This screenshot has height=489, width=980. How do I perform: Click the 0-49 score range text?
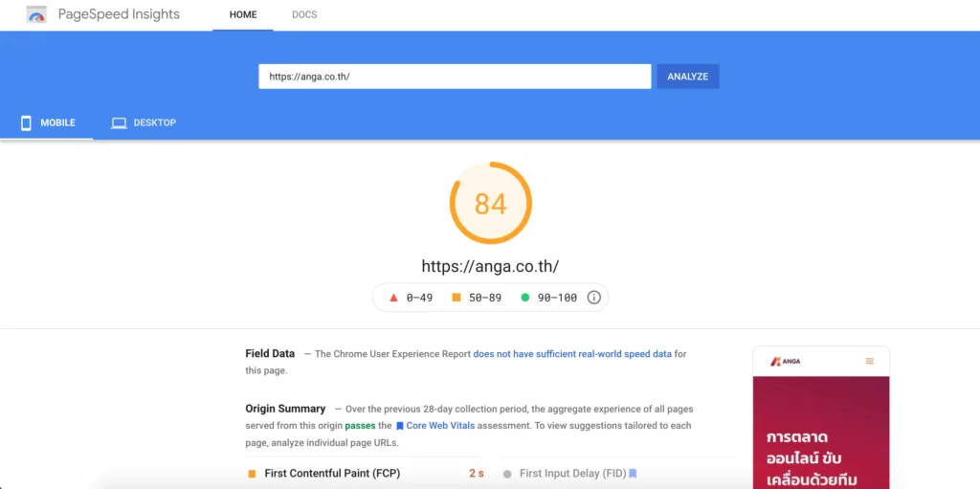point(419,298)
